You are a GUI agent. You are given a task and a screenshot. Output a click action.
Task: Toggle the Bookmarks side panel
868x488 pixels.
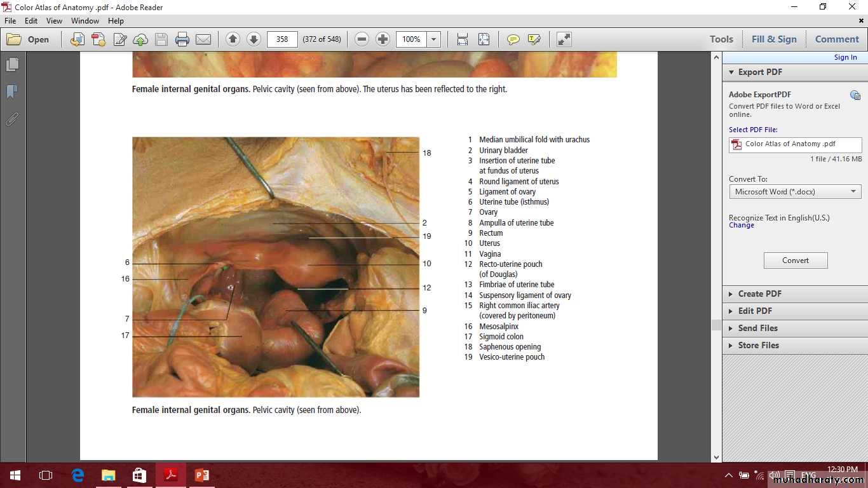coord(12,92)
